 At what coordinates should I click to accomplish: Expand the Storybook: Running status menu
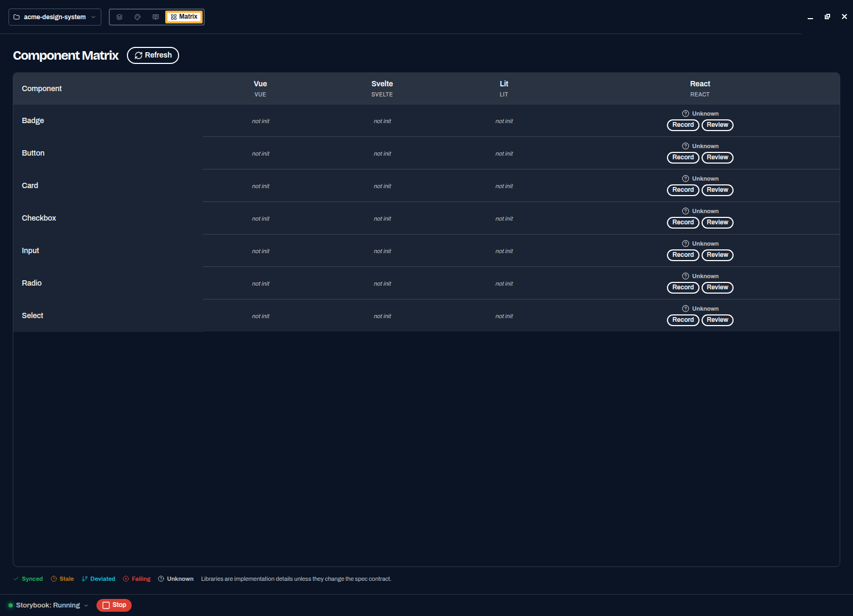tap(52, 605)
